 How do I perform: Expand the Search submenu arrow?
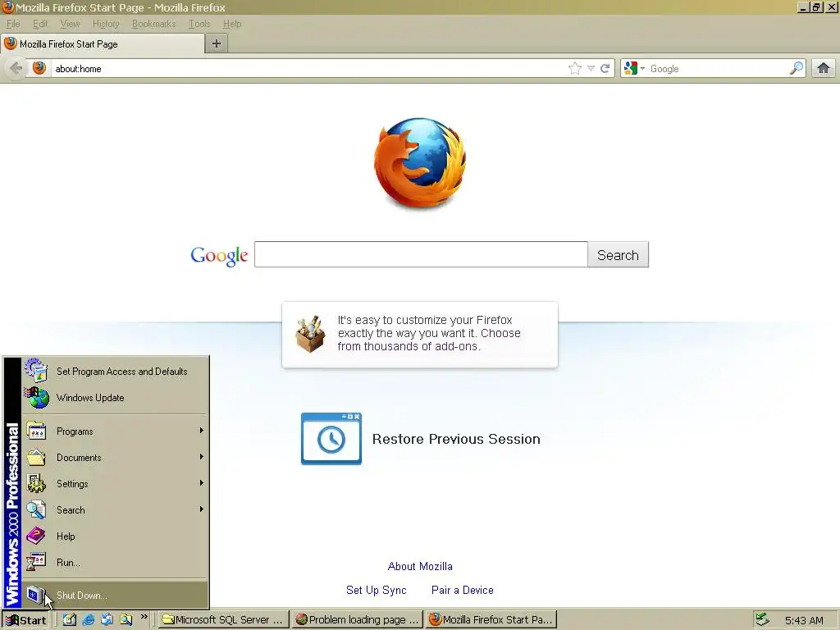point(202,509)
